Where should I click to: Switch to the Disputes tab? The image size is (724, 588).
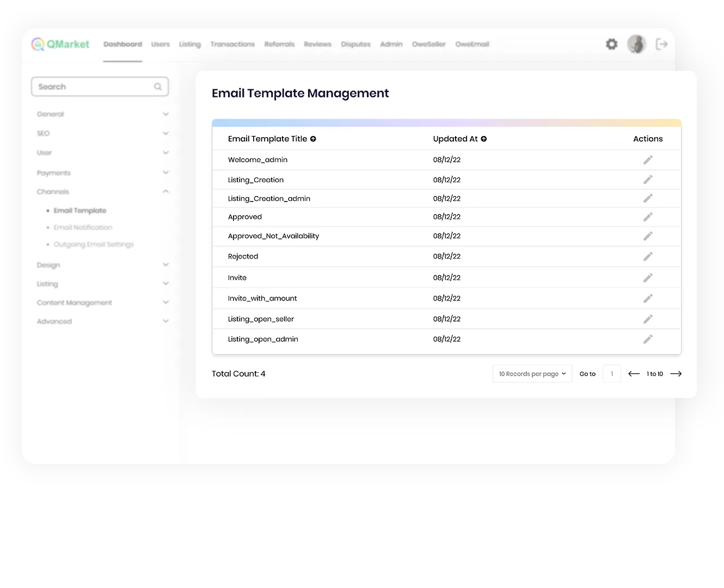click(x=355, y=44)
